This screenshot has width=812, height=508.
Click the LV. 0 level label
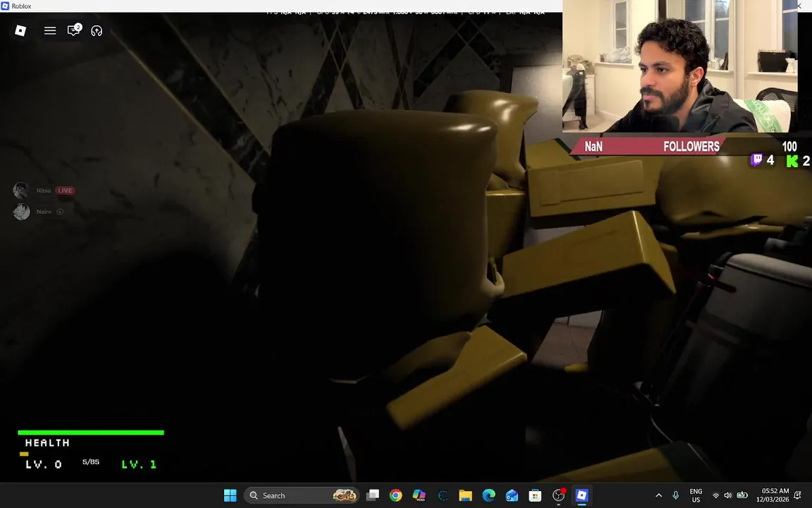(x=44, y=464)
